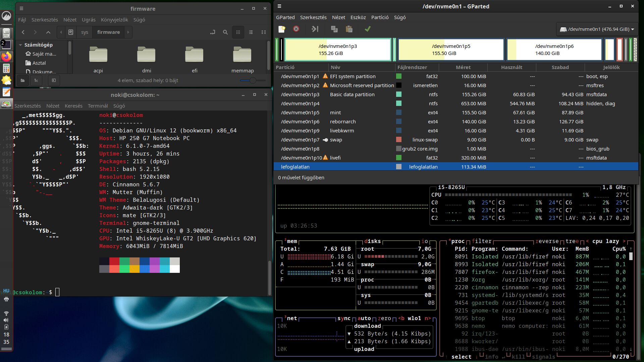Sort partitions by Méret column header

coord(463,67)
